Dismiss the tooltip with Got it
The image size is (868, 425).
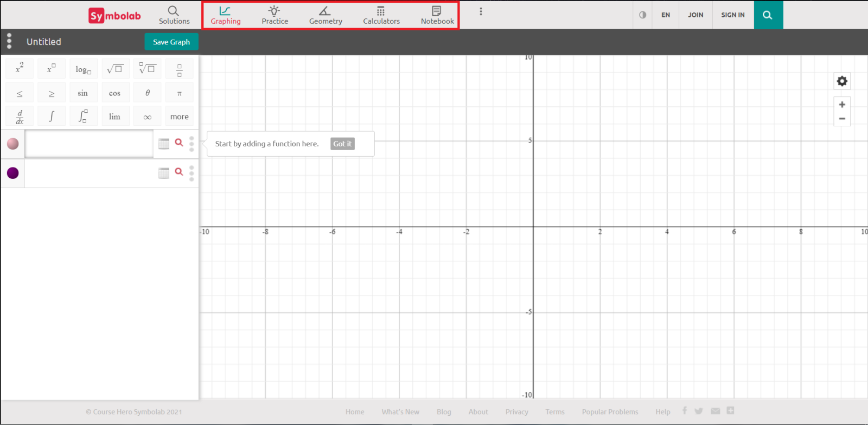(342, 144)
